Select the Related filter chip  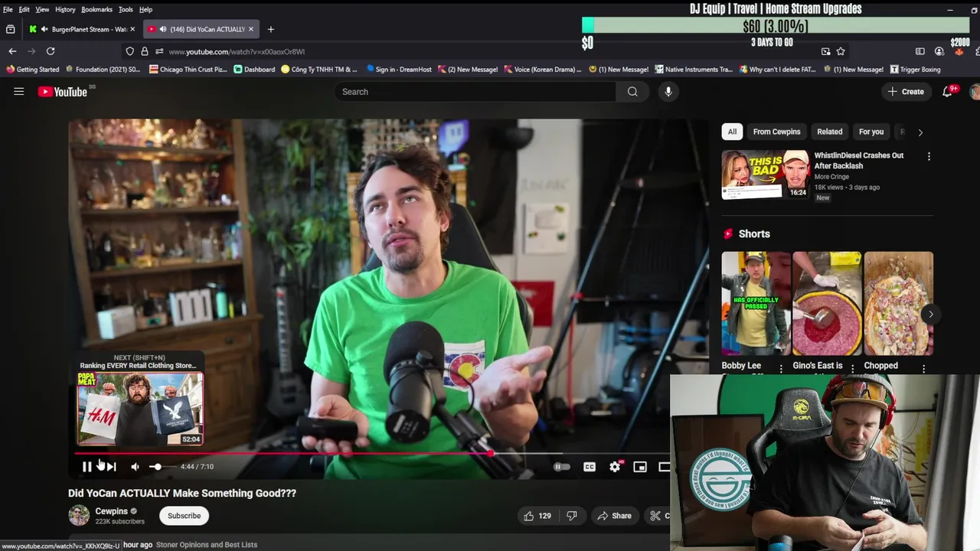pyautogui.click(x=829, y=132)
